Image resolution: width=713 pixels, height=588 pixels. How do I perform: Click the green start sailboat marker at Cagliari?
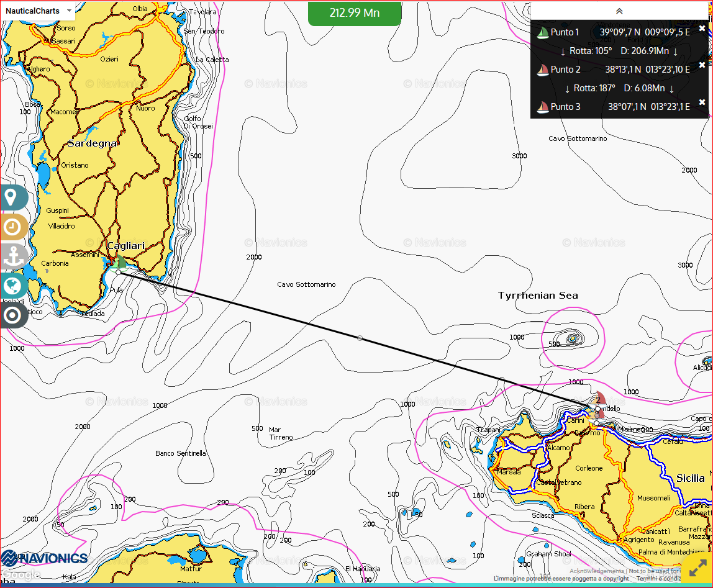click(x=119, y=263)
